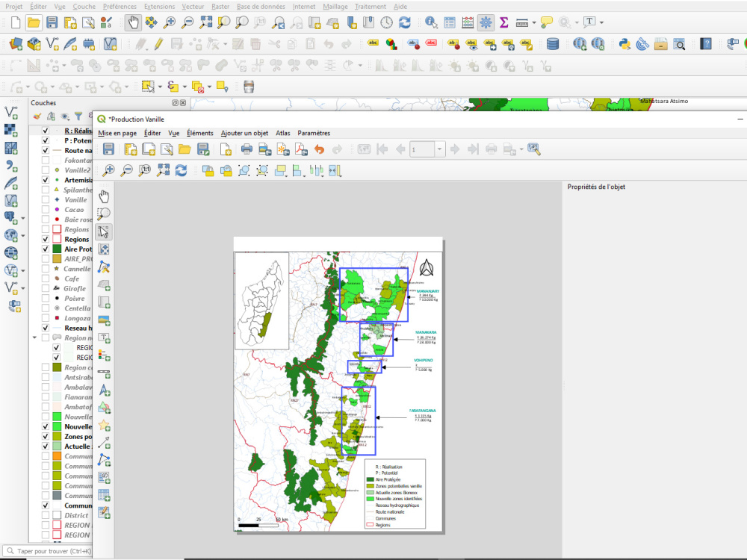
Task: Click the Statistical Summary sigma icon
Action: (503, 22)
